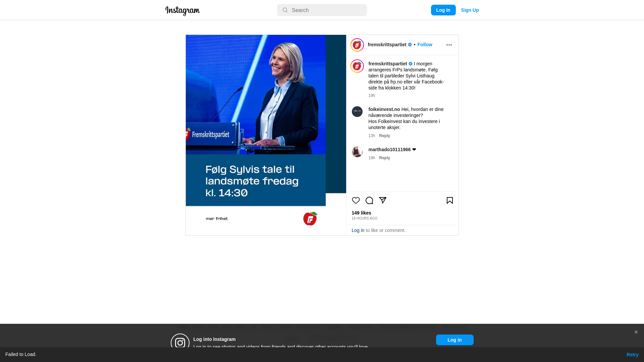Save post with bookmark icon
The height and width of the screenshot is (362, 644).
449,200
